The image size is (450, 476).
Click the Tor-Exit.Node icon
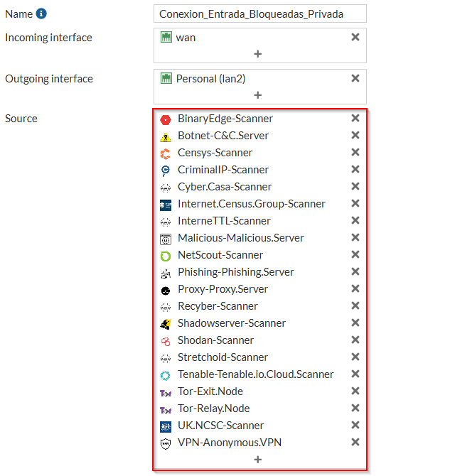(x=166, y=391)
